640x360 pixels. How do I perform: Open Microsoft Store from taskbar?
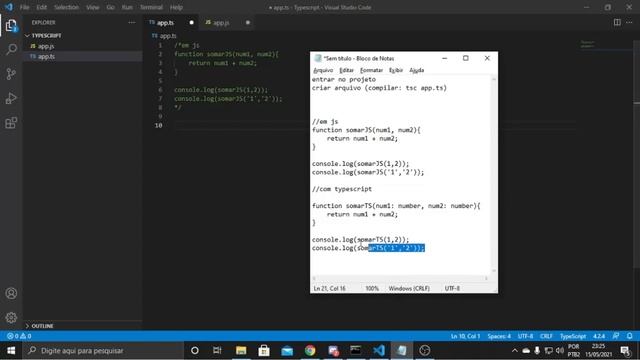coord(264,351)
